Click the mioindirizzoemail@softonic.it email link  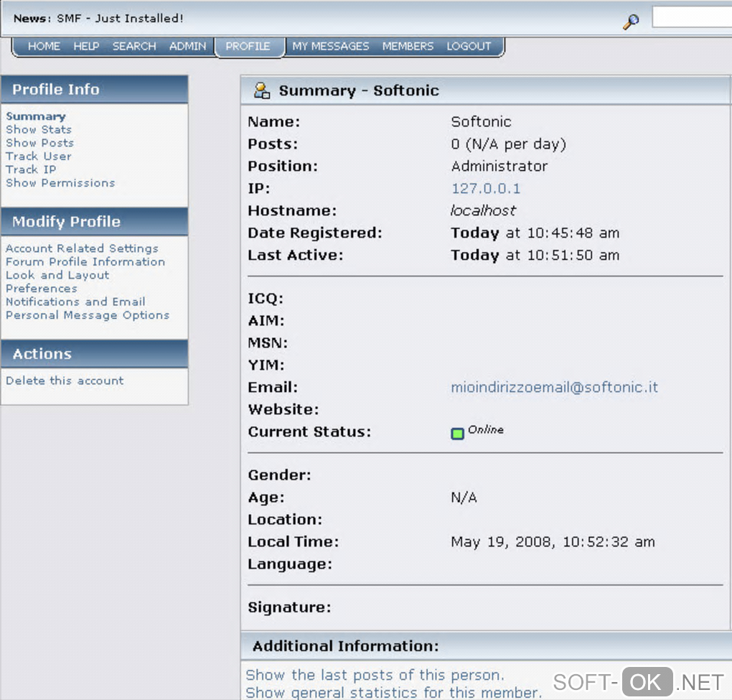coord(554,387)
